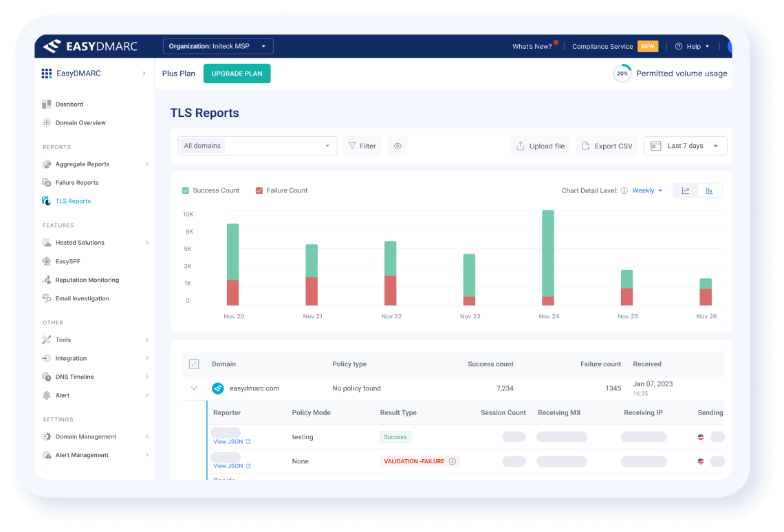Click the TLS Reports icon
The image size is (784, 532).
pyautogui.click(x=47, y=201)
